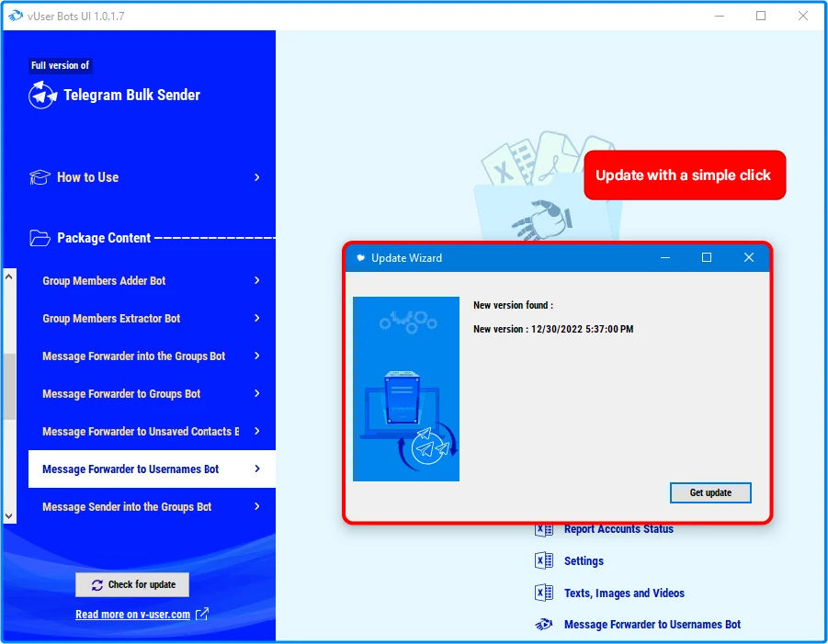Click the sidebar scrollbar thumb
This screenshot has width=828, height=644.
tap(9, 387)
